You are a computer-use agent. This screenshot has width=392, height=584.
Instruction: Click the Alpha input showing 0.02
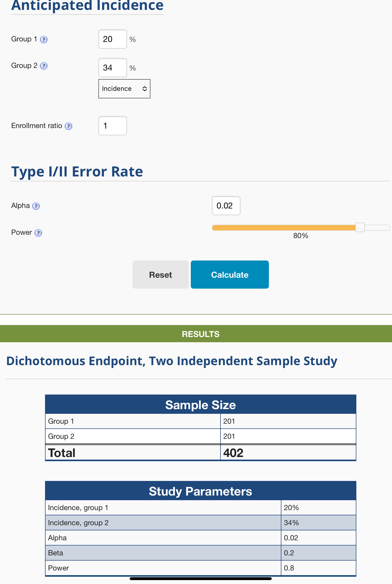(226, 206)
